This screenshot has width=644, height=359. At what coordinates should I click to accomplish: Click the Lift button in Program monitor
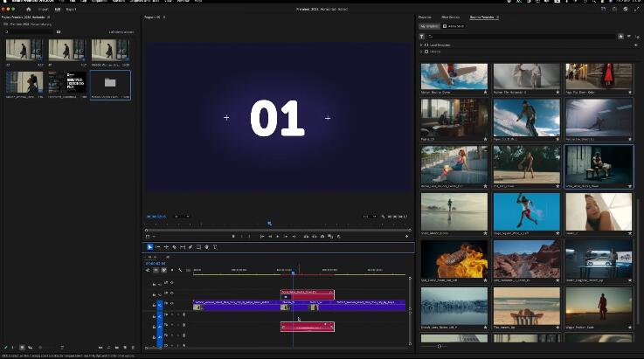[x=306, y=236]
